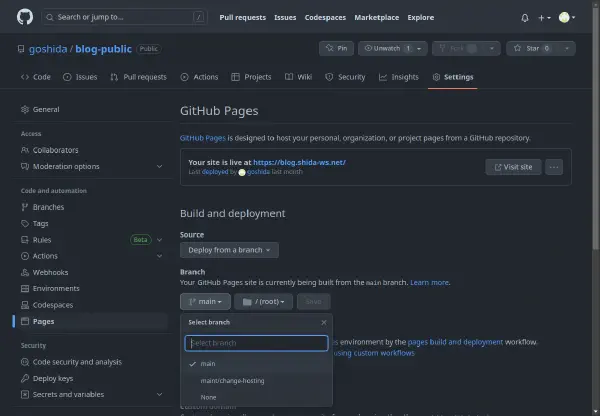Pin the repository with Pin button

336,48
